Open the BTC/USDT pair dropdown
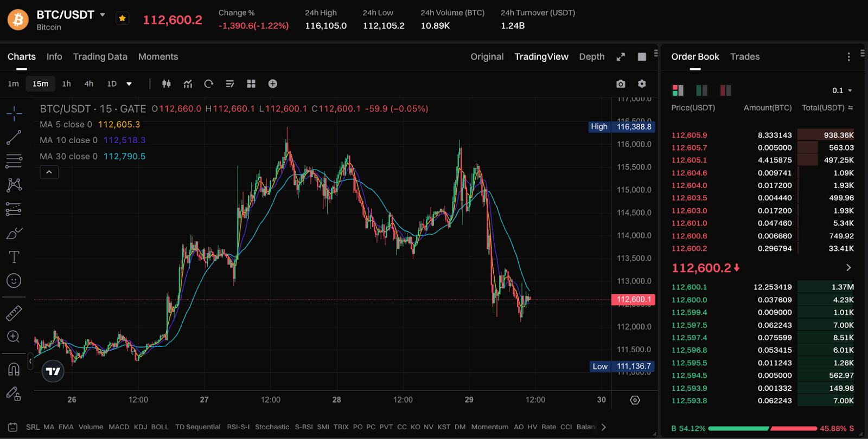 [x=103, y=15]
